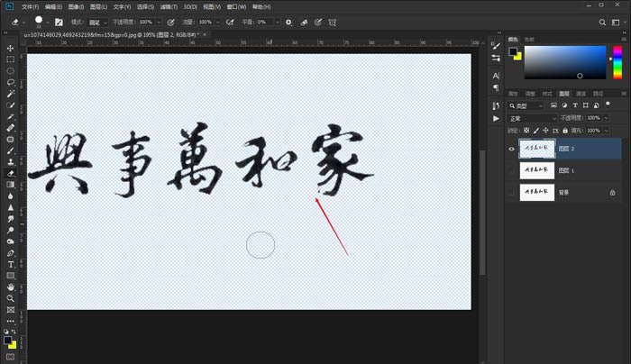Image resolution: width=631 pixels, height=364 pixels.
Task: Select the Eraser tool in toolbox
Action: coord(11,173)
